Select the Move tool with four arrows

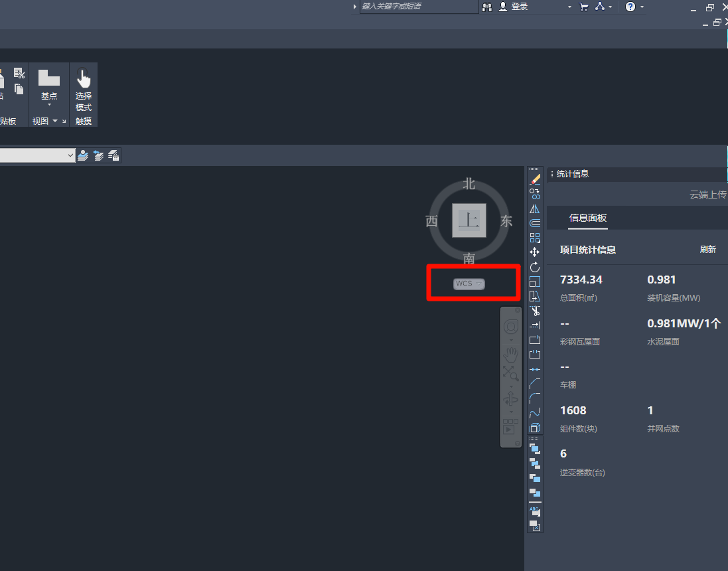click(535, 252)
